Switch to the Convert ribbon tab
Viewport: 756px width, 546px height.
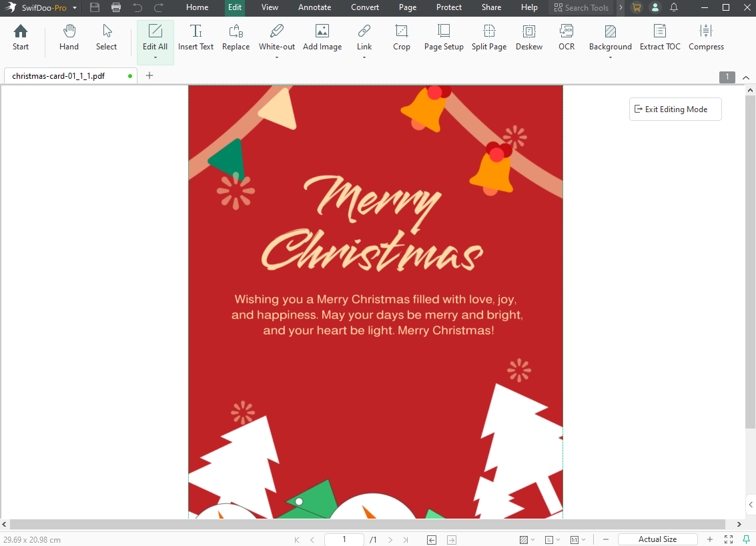364,8
